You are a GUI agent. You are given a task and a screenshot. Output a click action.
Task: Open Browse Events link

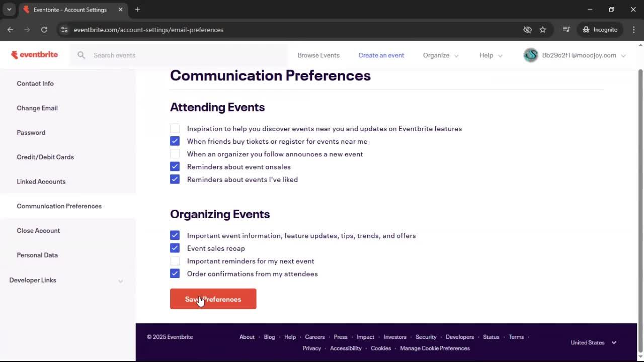(x=318, y=55)
